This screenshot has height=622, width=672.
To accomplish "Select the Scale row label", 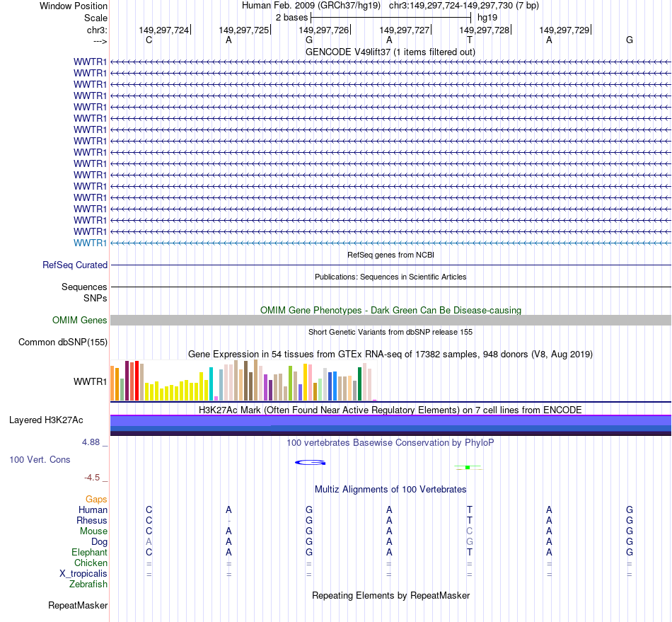I will click(95, 18).
